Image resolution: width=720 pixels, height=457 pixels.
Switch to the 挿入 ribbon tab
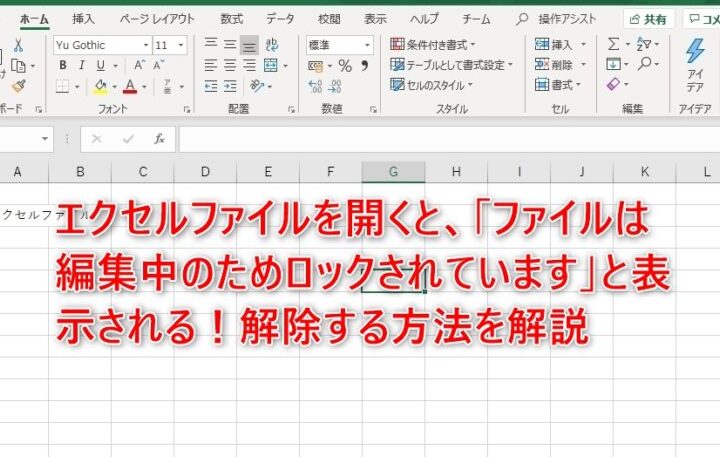coord(83,18)
